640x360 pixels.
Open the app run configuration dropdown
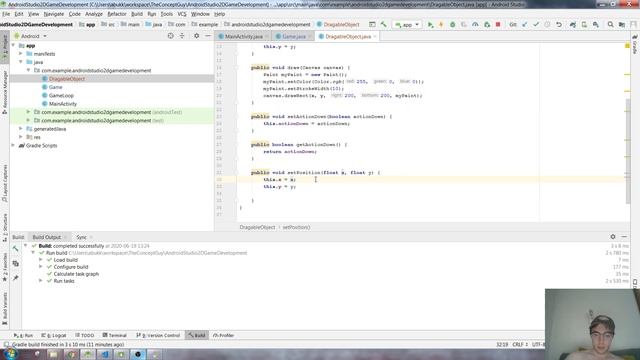pyautogui.click(x=407, y=24)
